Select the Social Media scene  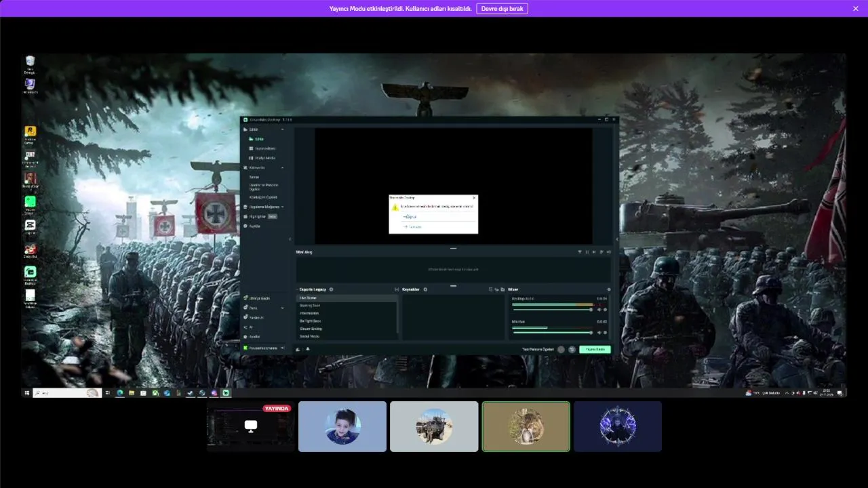coord(347,336)
